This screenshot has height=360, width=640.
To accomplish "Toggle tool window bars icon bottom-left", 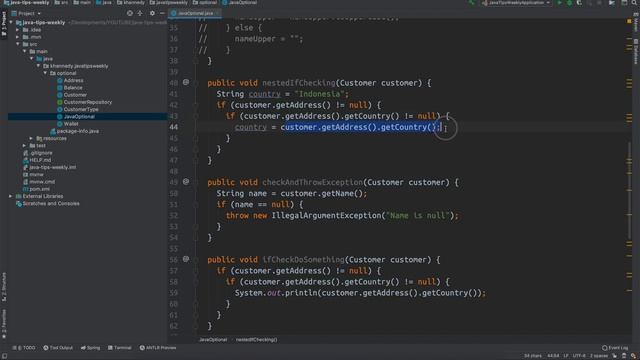I will click(4, 356).
